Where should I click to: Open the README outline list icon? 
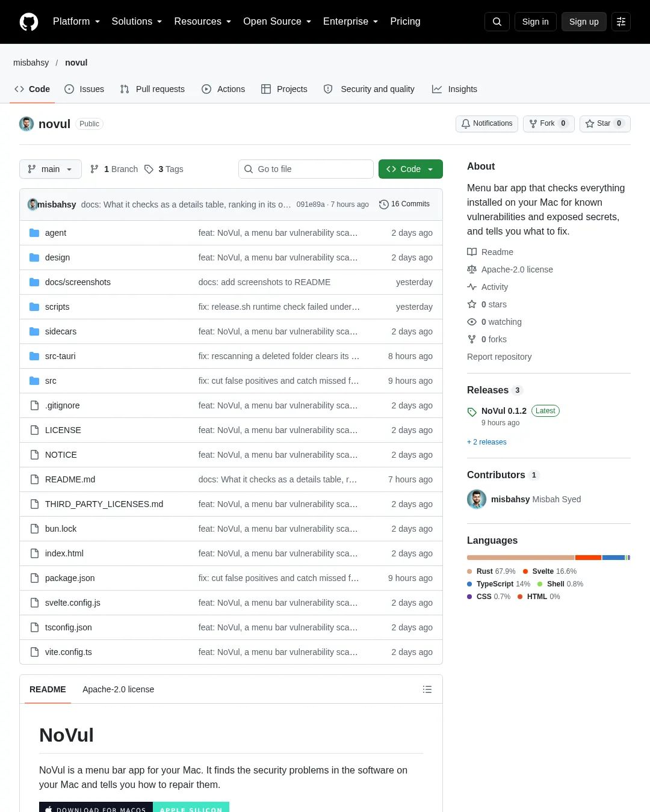(427, 689)
